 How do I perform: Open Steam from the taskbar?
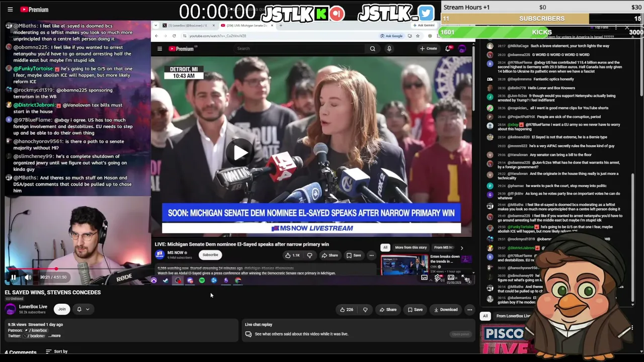point(166,281)
